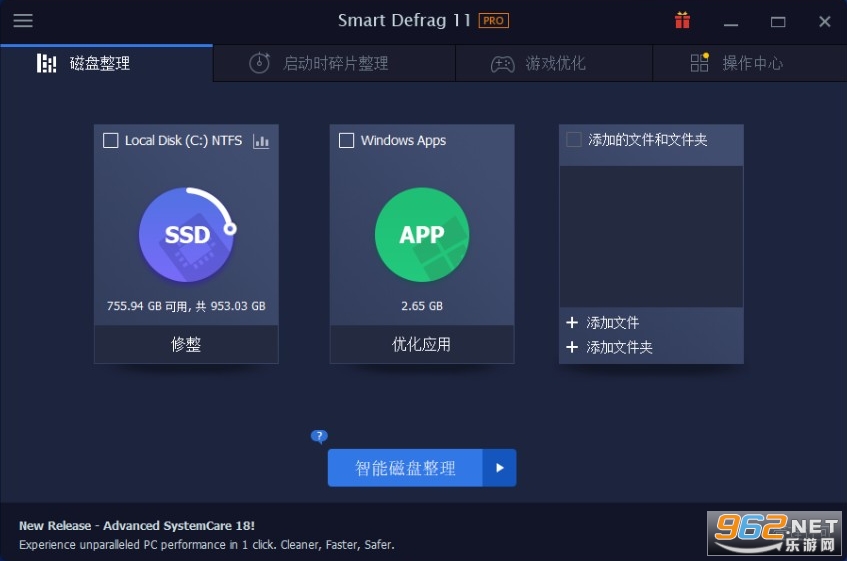Screen dimensions: 847x561
Task: Expand the 智能磁盘整理 arrow dropdown
Action: tap(500, 468)
